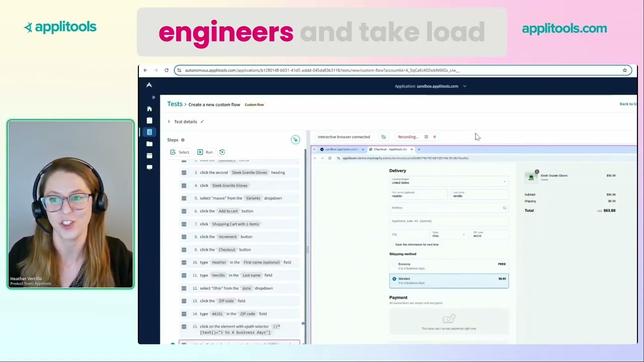Click the Steps info icon
Screen dimensions: 644x362
(x=183, y=140)
